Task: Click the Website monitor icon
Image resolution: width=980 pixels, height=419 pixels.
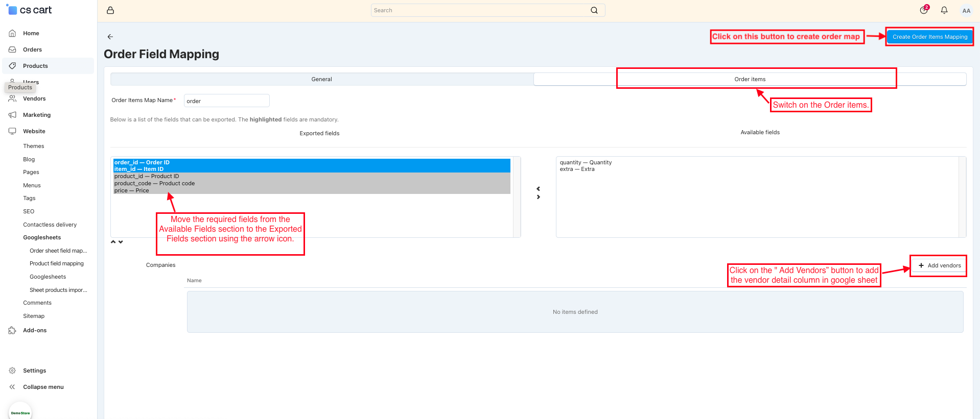Action: coord(12,131)
